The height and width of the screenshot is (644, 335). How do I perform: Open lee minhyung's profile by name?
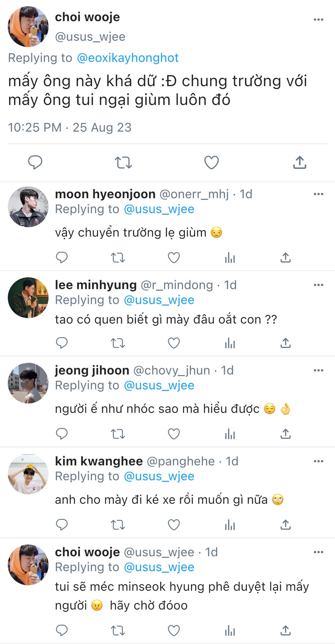point(96,285)
